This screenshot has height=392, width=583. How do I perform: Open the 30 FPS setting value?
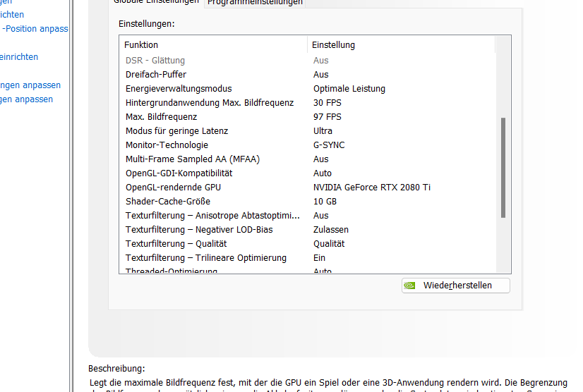pyautogui.click(x=327, y=102)
